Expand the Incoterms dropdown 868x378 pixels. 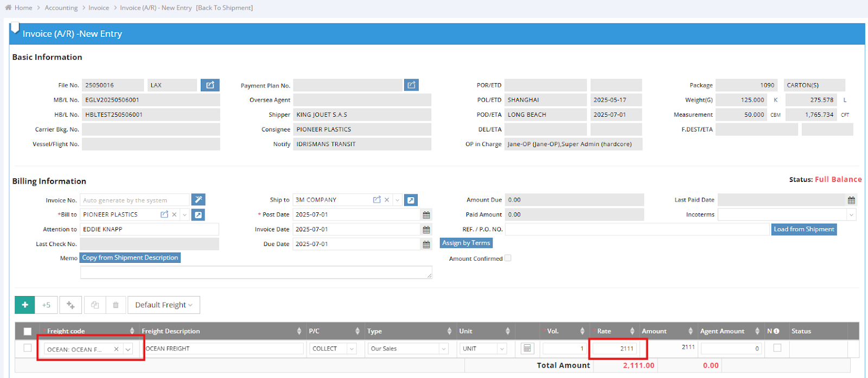[851, 215]
